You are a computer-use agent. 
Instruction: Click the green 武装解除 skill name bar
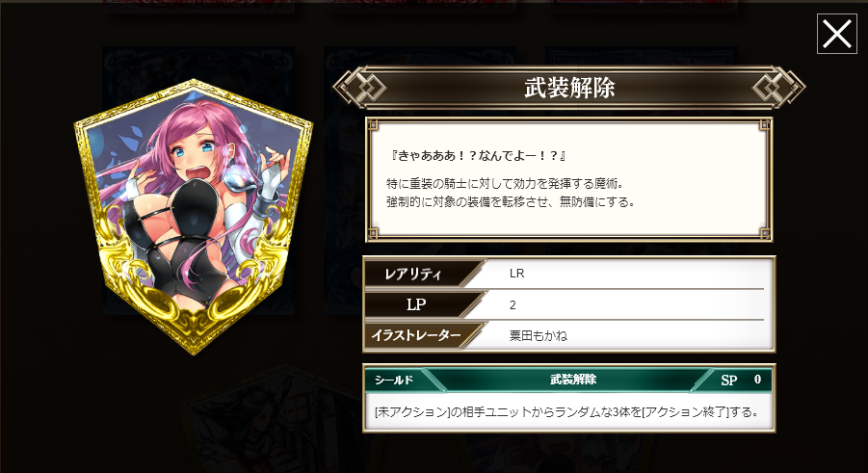tap(573, 380)
